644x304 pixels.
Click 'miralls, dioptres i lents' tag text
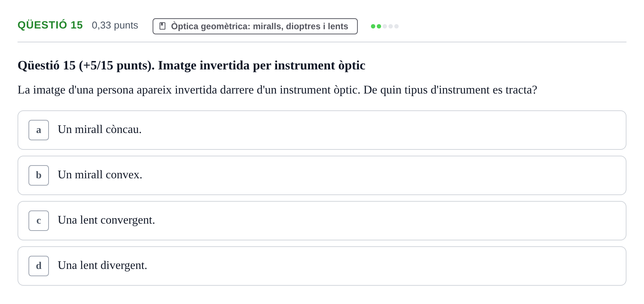[300, 26]
